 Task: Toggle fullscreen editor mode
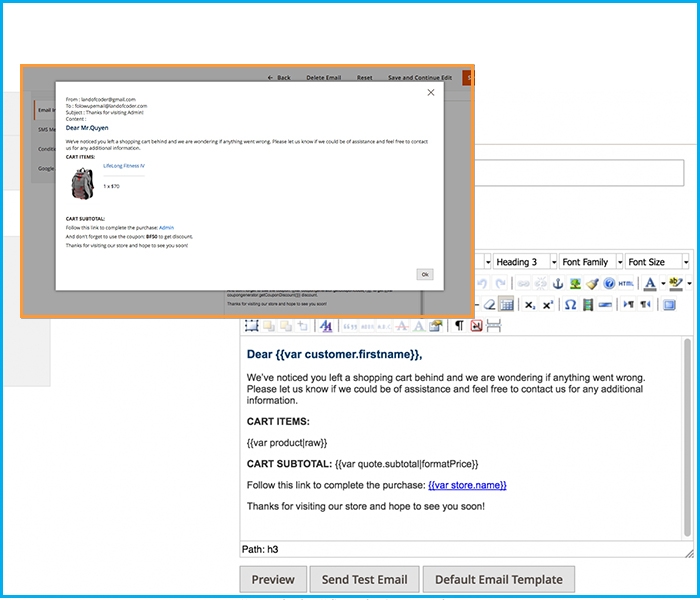[x=669, y=304]
